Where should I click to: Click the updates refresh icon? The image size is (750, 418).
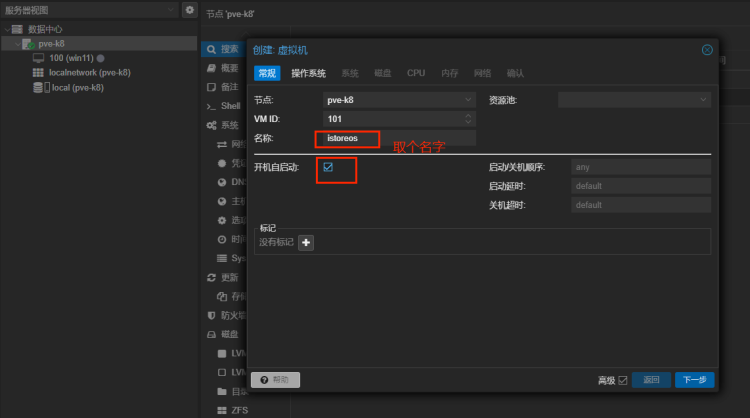point(211,277)
